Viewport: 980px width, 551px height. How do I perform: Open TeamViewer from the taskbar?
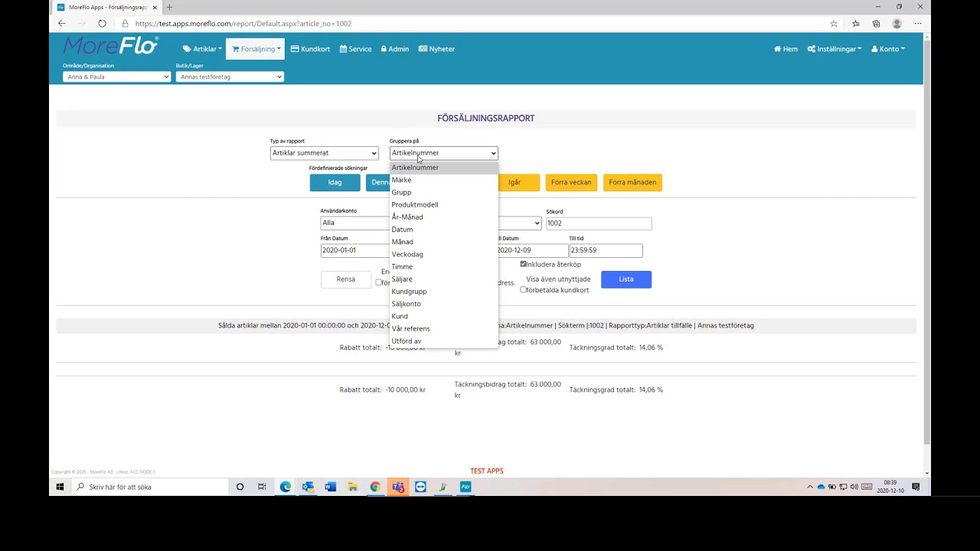click(420, 487)
